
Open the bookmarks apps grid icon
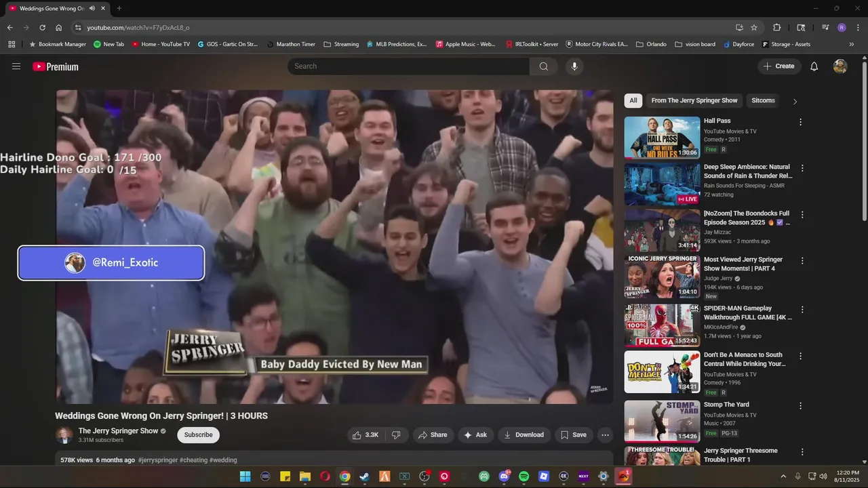tap(12, 44)
